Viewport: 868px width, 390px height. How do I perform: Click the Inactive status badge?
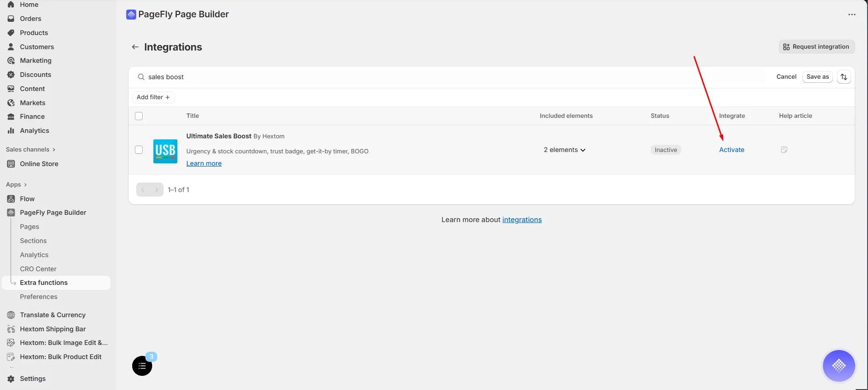(666, 150)
